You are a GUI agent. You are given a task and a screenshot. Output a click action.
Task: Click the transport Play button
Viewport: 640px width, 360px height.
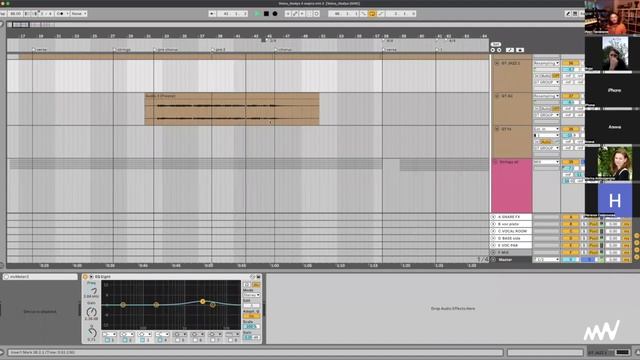click(257, 13)
